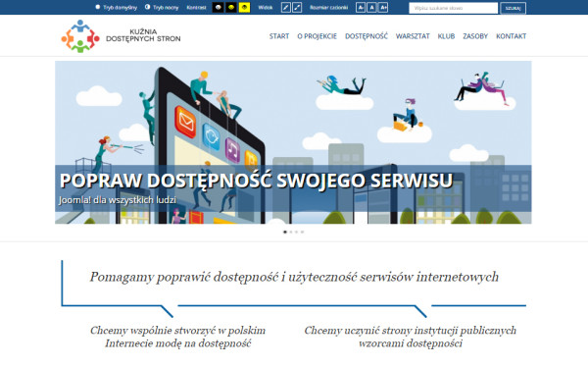Open the O PROJEKCIE menu

coord(317,36)
